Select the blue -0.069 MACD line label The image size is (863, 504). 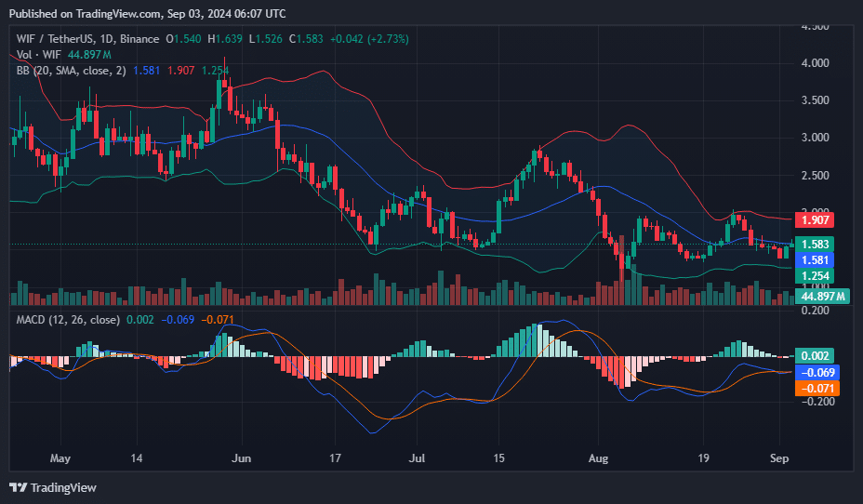point(817,372)
